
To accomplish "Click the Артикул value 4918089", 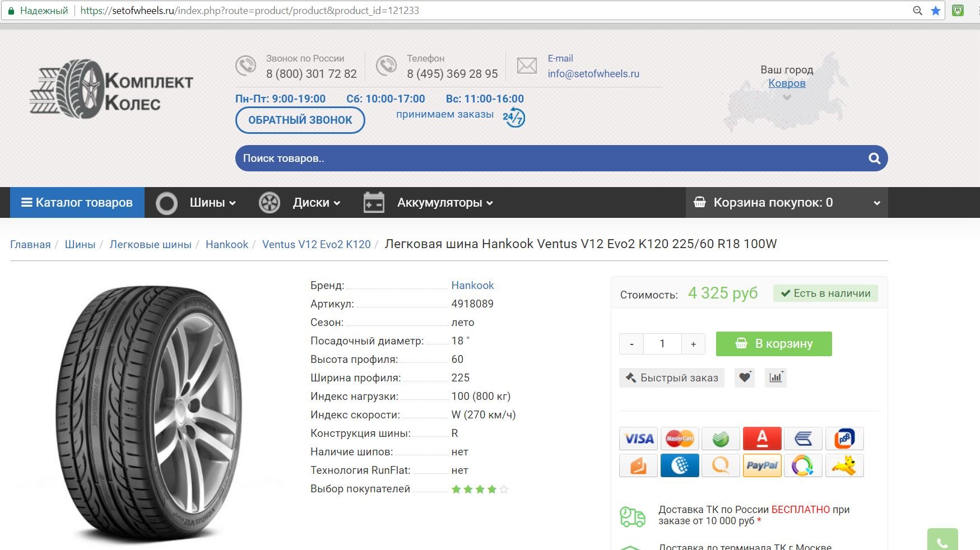I will (x=472, y=304).
